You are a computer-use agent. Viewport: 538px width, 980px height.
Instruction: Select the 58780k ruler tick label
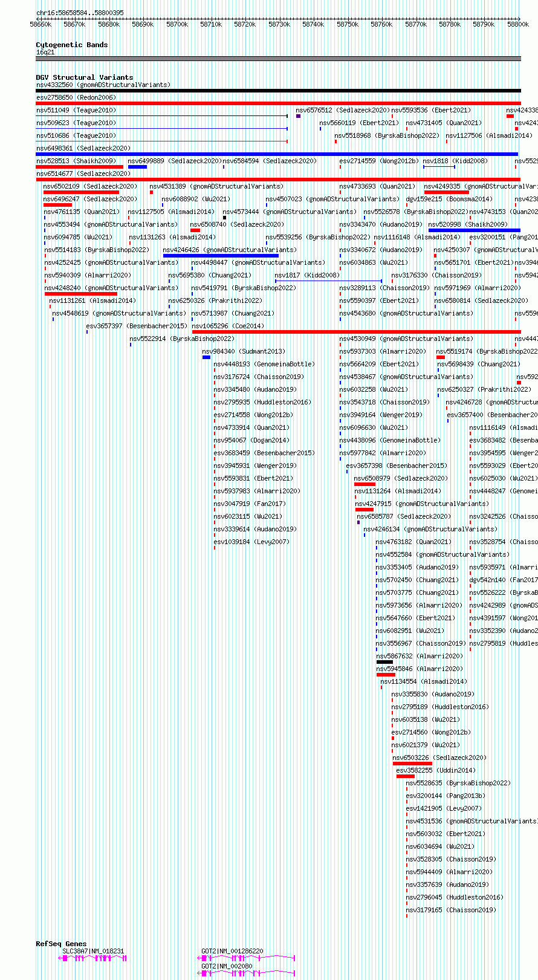[450, 24]
